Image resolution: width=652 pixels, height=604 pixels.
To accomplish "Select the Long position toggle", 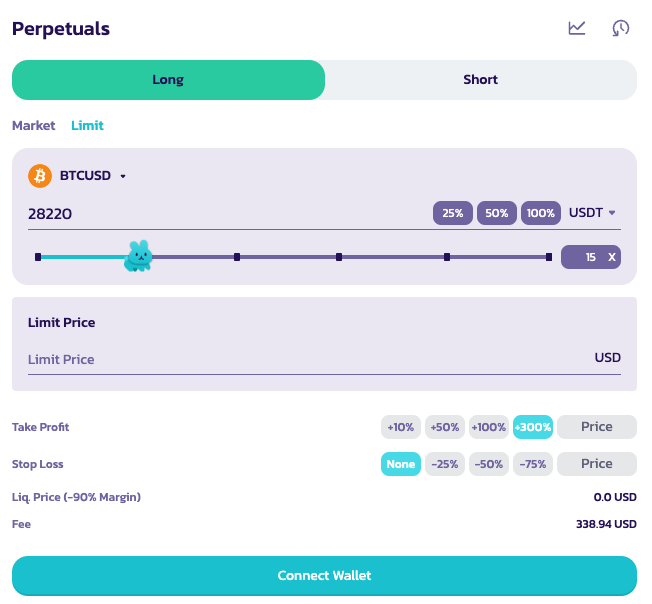I will pos(168,80).
